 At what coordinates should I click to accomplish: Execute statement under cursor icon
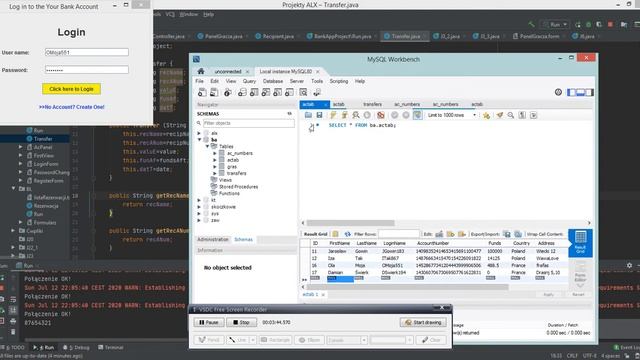coord(344,115)
